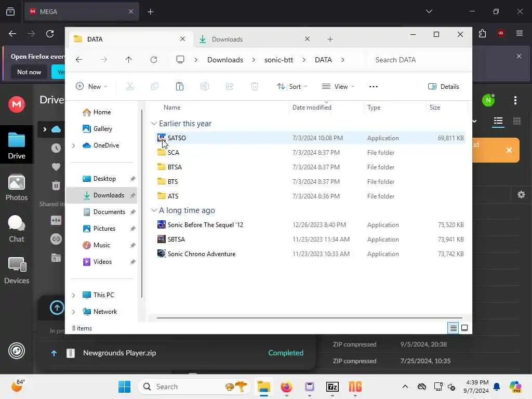Open Pictures in the navigation pane

[x=104, y=229]
